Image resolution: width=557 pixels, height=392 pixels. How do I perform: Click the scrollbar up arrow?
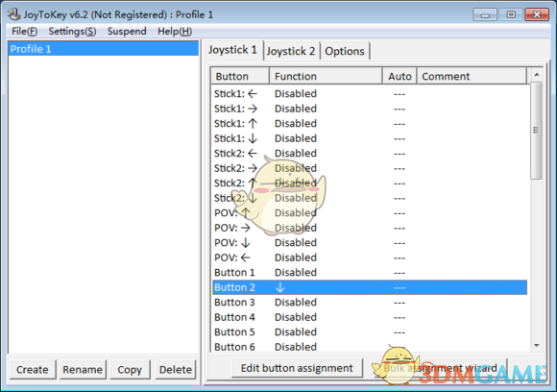pos(537,75)
